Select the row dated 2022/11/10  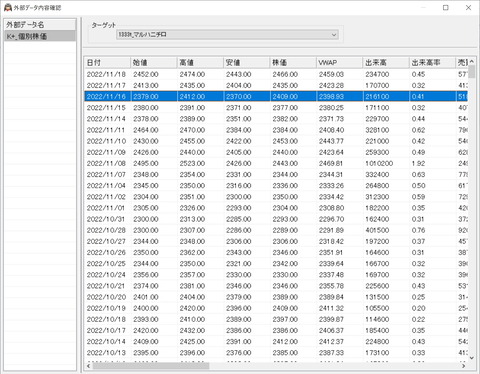(x=276, y=141)
